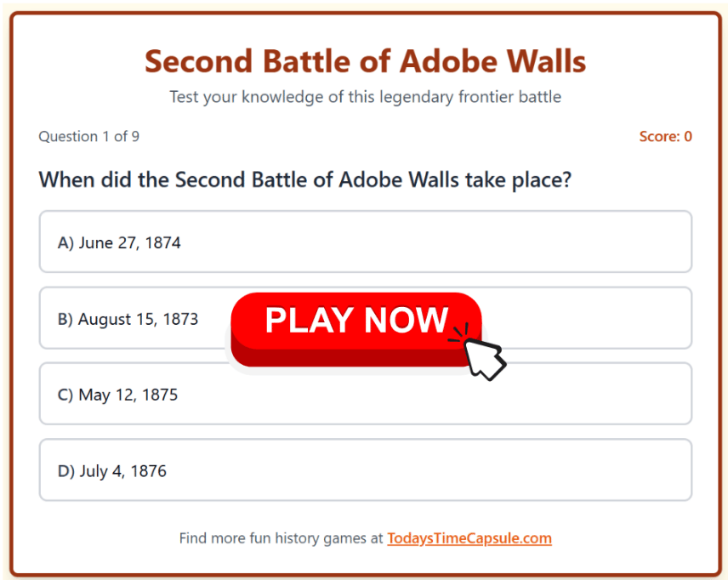Click the 'D)' letter label of fourth option

pyautogui.click(x=66, y=471)
